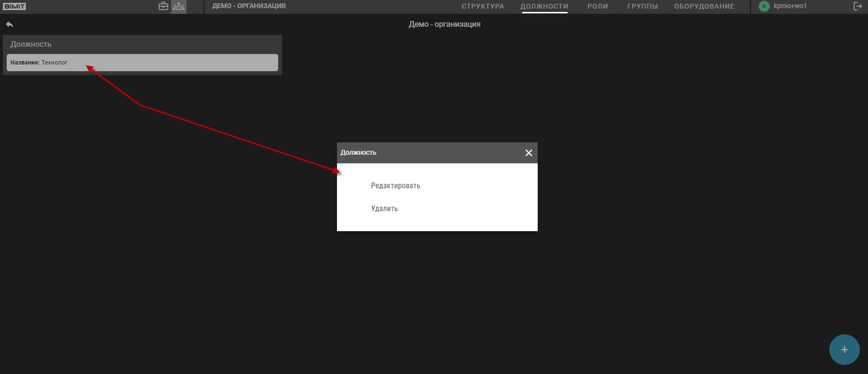The height and width of the screenshot is (374, 868).
Task: Click the BIMiT logo
Action: click(14, 7)
